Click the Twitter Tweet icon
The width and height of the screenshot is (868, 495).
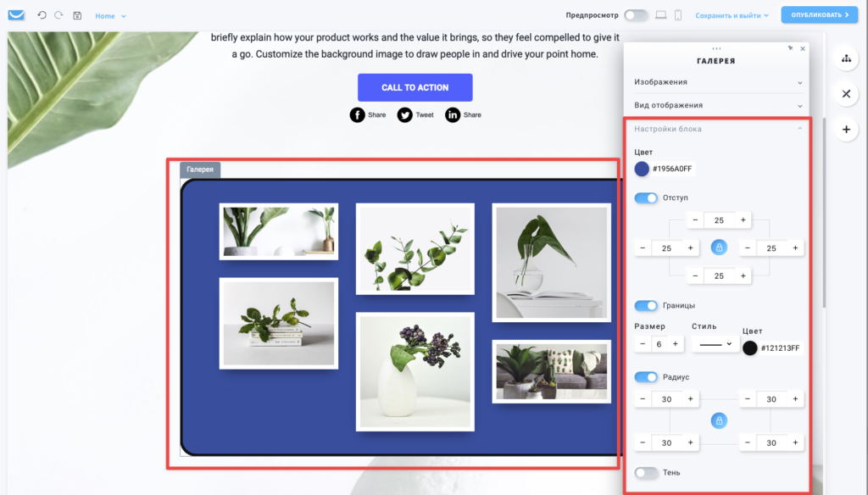pos(404,114)
